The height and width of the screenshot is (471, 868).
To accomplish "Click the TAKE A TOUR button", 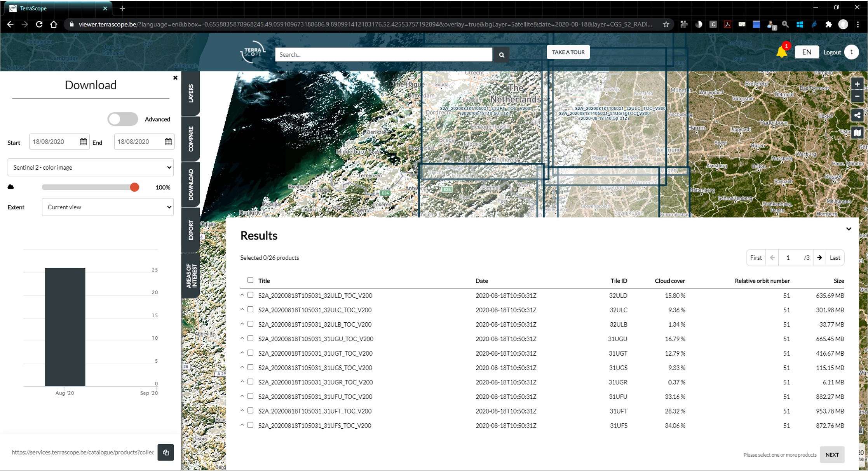I will tap(568, 52).
